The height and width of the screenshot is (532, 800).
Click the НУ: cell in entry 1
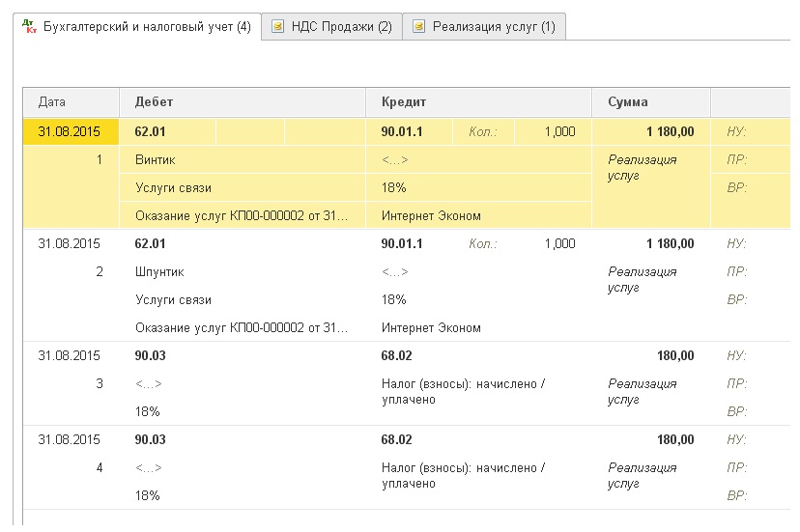[736, 131]
